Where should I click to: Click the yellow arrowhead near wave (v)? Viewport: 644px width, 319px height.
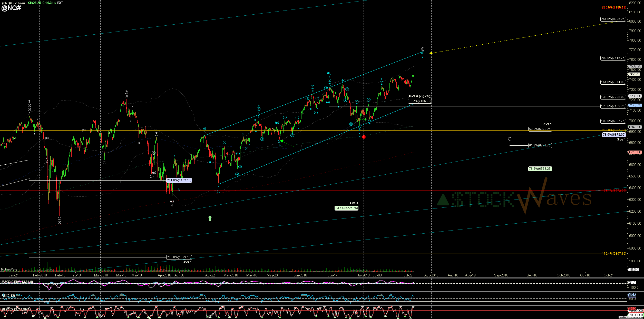(431, 53)
